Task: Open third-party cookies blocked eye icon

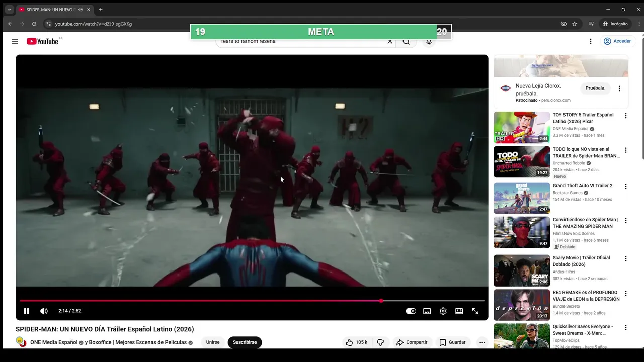Action: pyautogui.click(x=563, y=24)
